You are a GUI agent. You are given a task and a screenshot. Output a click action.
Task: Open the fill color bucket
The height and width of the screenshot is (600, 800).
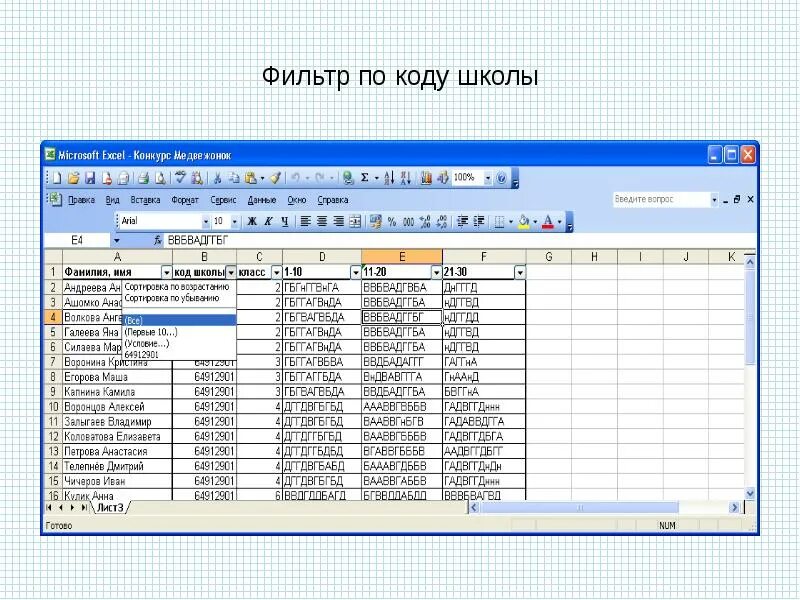coord(523,221)
